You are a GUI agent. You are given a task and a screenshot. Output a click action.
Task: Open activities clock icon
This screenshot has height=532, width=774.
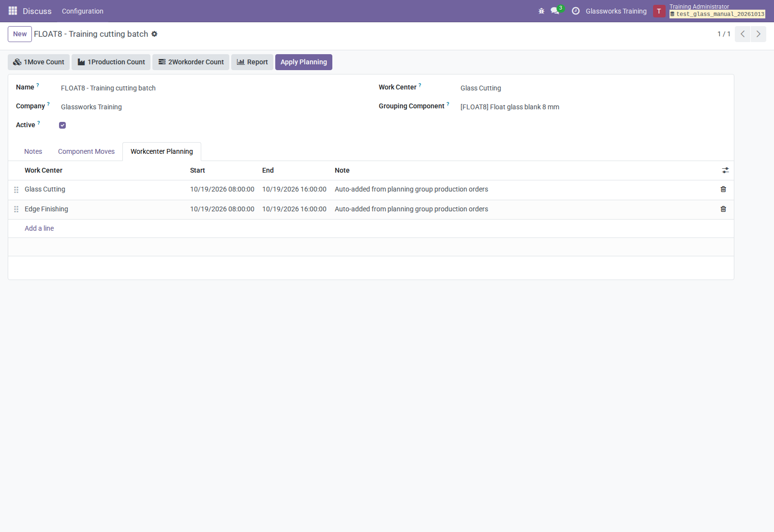click(x=576, y=11)
